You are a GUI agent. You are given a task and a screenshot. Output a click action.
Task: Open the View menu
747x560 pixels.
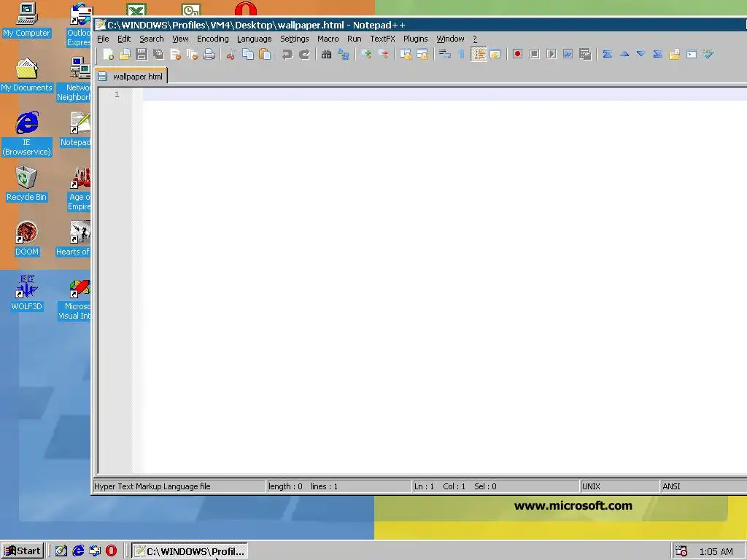(x=180, y=39)
